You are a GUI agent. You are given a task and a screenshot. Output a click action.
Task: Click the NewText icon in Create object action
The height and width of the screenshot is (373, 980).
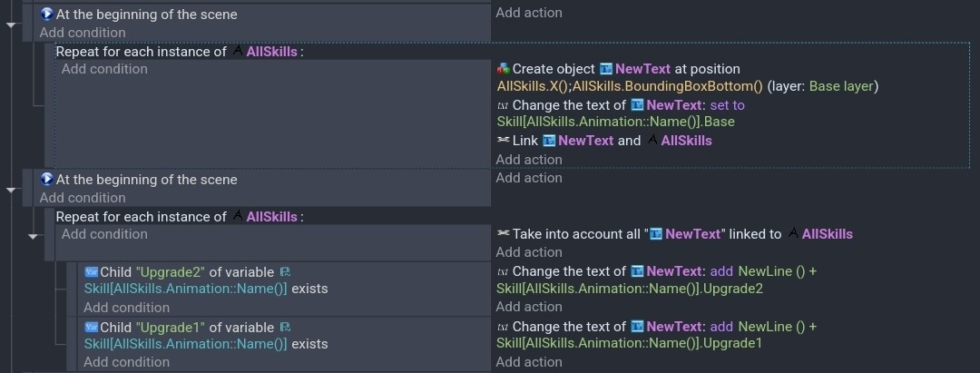coord(605,69)
